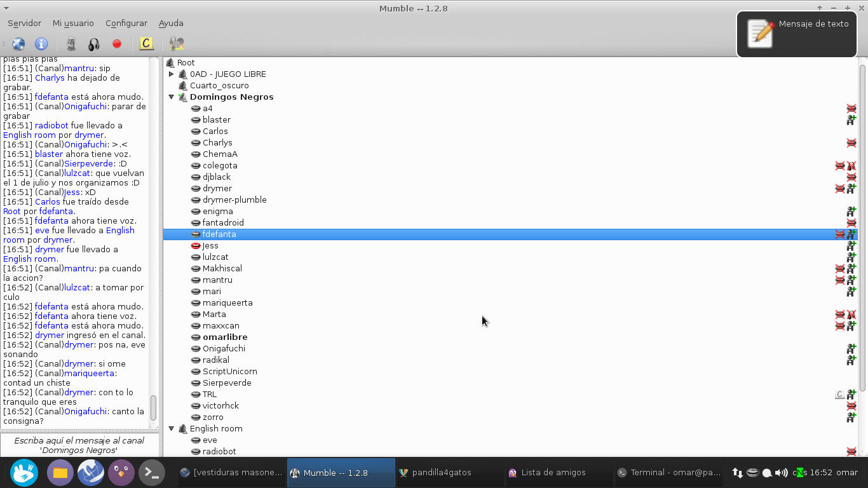The width and height of the screenshot is (868, 488).
Task: Switch to the vestiduras masone taskbar window
Action: [231, 473]
